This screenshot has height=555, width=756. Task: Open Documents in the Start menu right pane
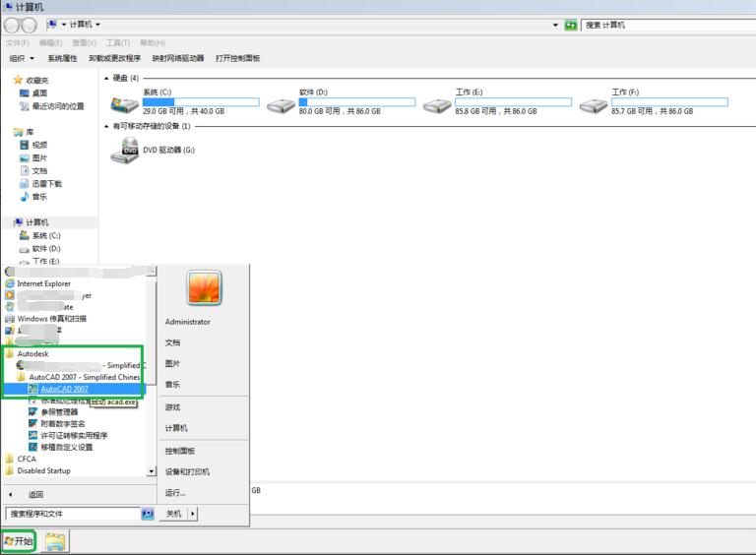172,342
